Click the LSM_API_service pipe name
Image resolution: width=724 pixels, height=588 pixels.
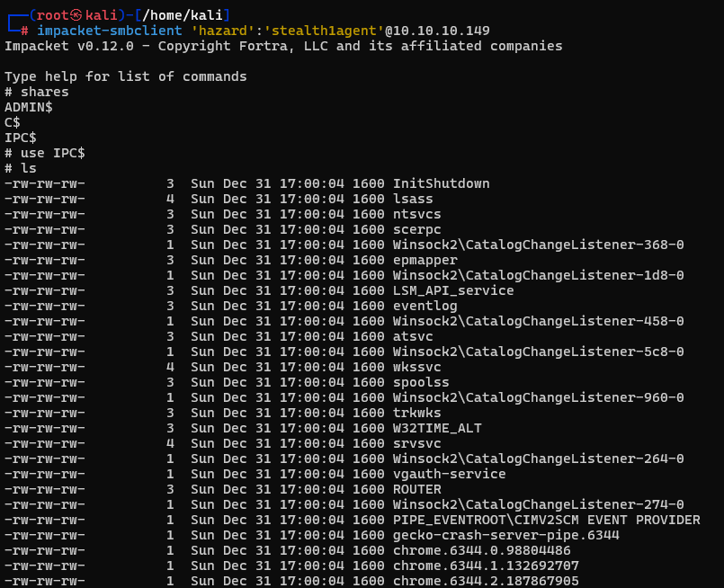tap(453, 290)
